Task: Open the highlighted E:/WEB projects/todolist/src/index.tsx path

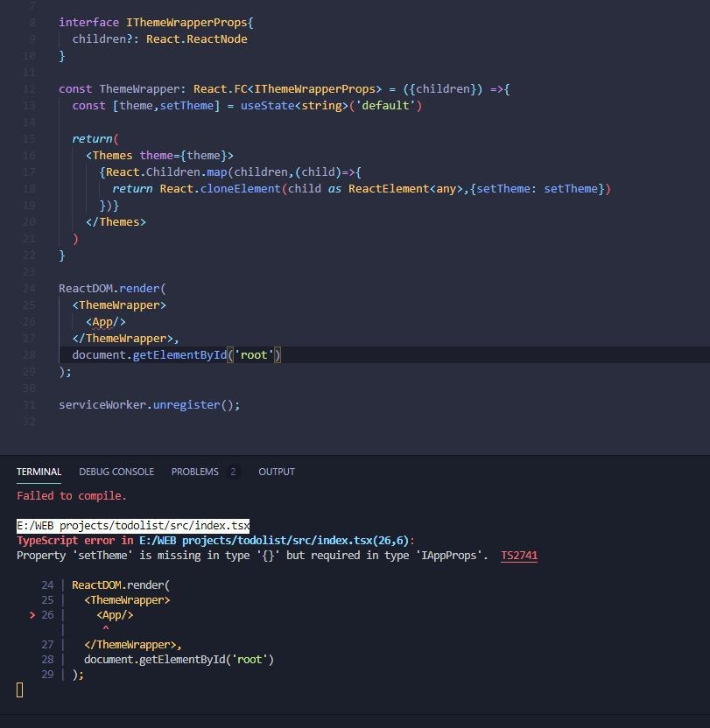Action: click(x=133, y=526)
